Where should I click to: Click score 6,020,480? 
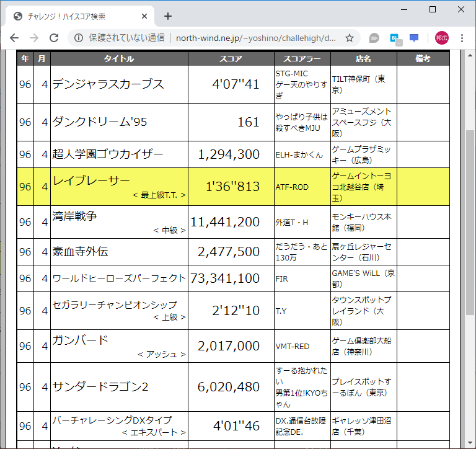pos(229,387)
